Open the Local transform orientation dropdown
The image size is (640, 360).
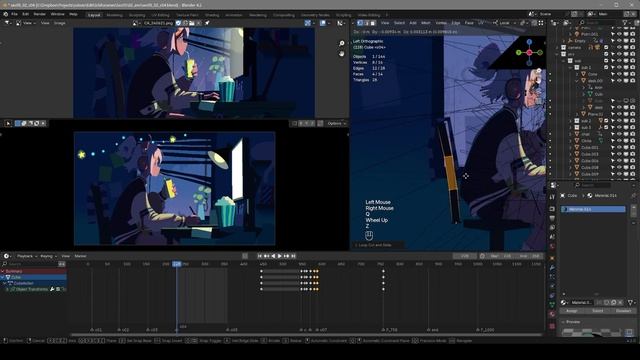coord(505,23)
